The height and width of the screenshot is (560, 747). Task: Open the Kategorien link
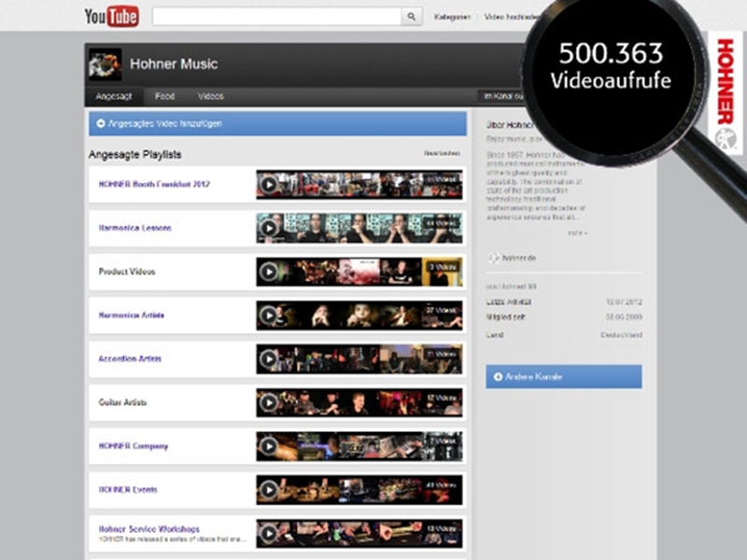(x=452, y=17)
